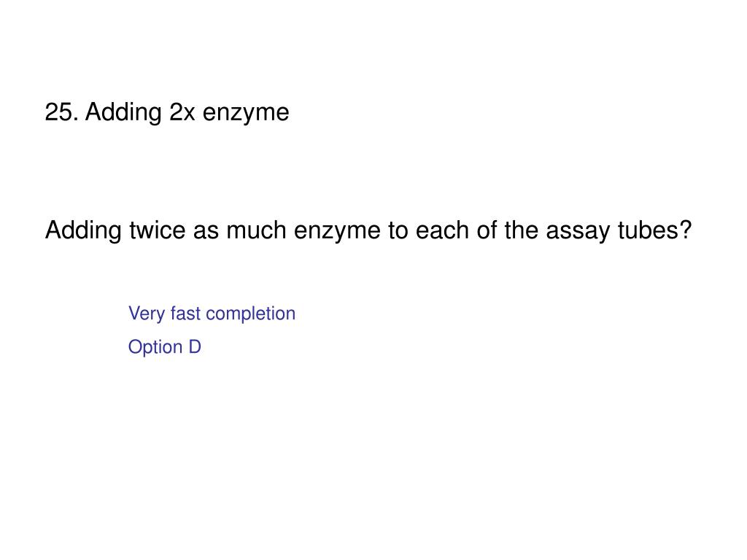
Task: Click the word 'tubes?' ending the question
Action: (654, 230)
